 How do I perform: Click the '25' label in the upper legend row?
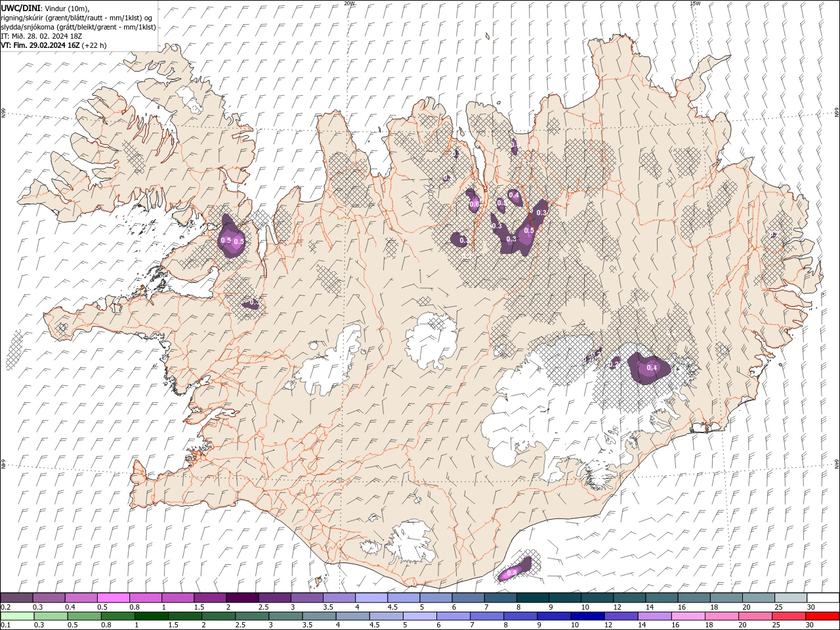pyautogui.click(x=780, y=607)
